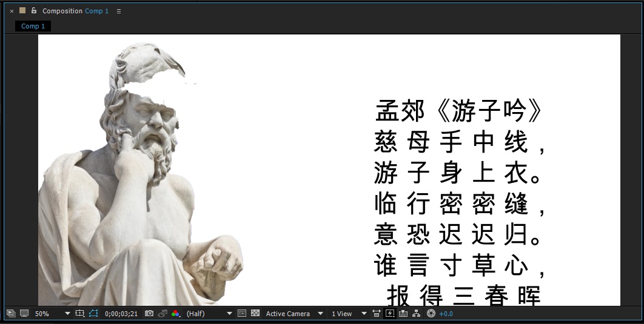Click the text line 谁言寸草心

460,265
